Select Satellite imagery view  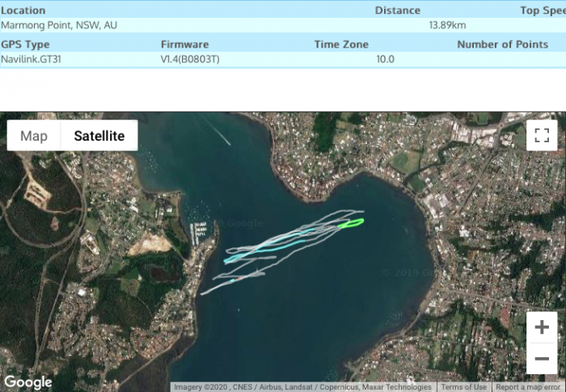(99, 136)
